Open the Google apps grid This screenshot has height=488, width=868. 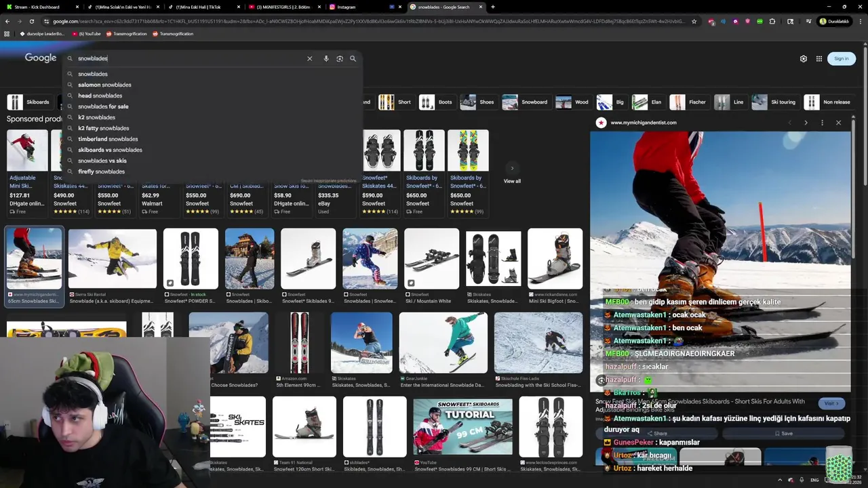click(x=819, y=59)
